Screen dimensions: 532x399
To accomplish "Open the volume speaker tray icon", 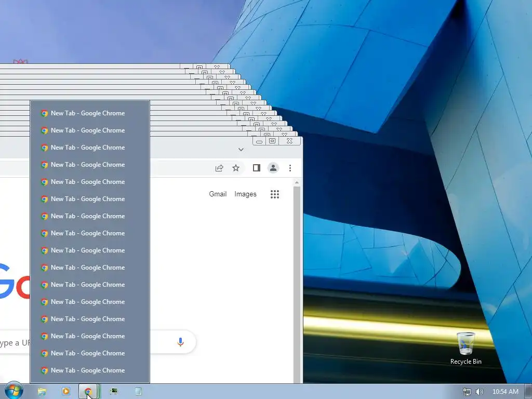I will [480, 392].
